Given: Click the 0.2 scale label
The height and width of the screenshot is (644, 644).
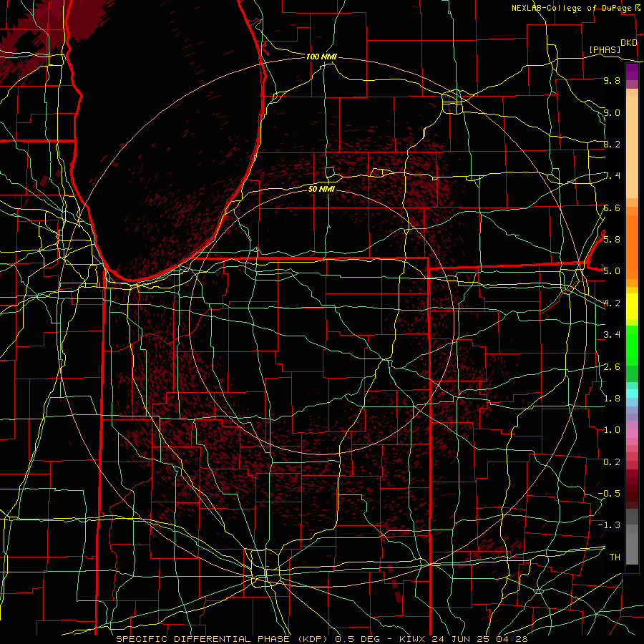Looking at the screenshot, I should pos(612,462).
